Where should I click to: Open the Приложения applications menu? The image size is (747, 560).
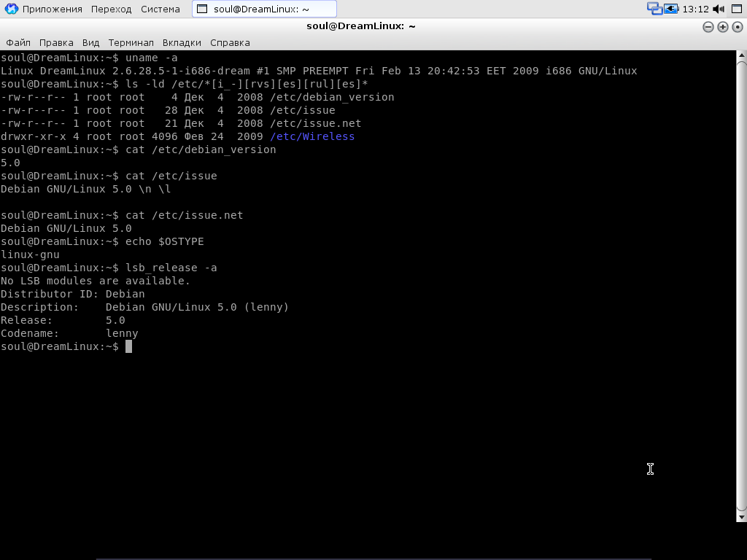(52, 9)
